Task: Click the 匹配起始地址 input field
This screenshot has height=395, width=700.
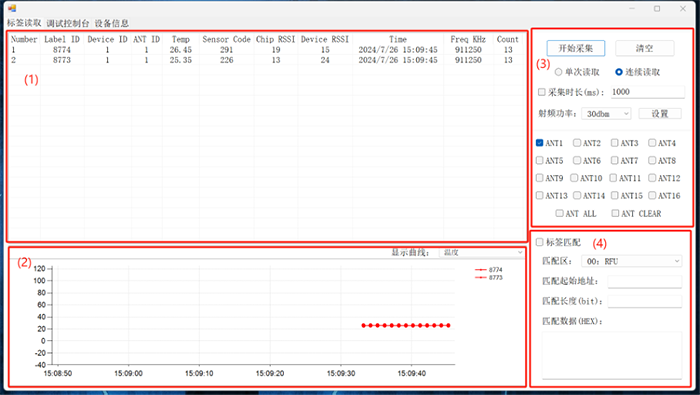Action: coord(645,281)
